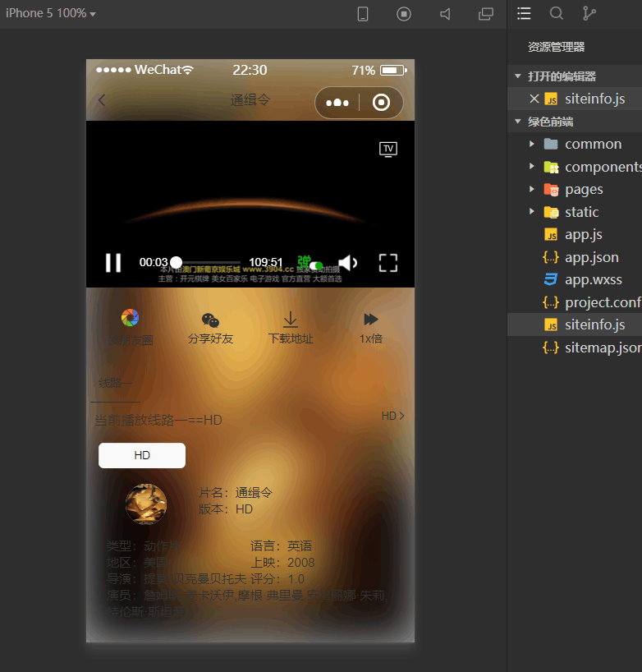Open the search panel in sidebar
642x672 pixels.
pyautogui.click(x=557, y=14)
